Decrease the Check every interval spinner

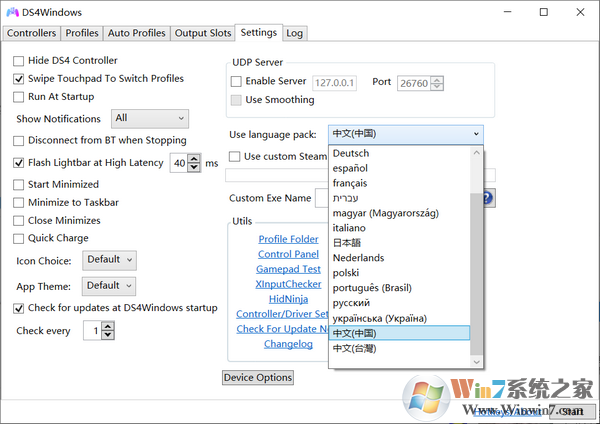[108, 335]
